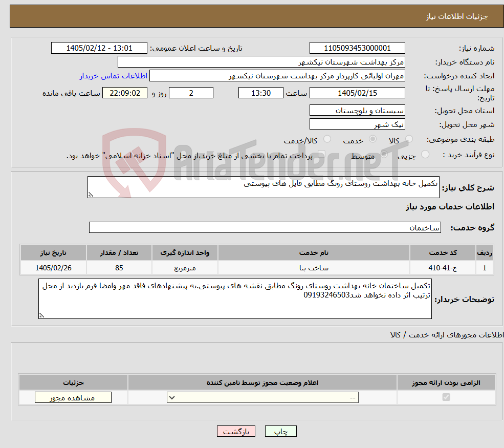The width and height of the screenshot is (504, 448).
Task: Click the جزئیات column header
Action: pos(73,382)
